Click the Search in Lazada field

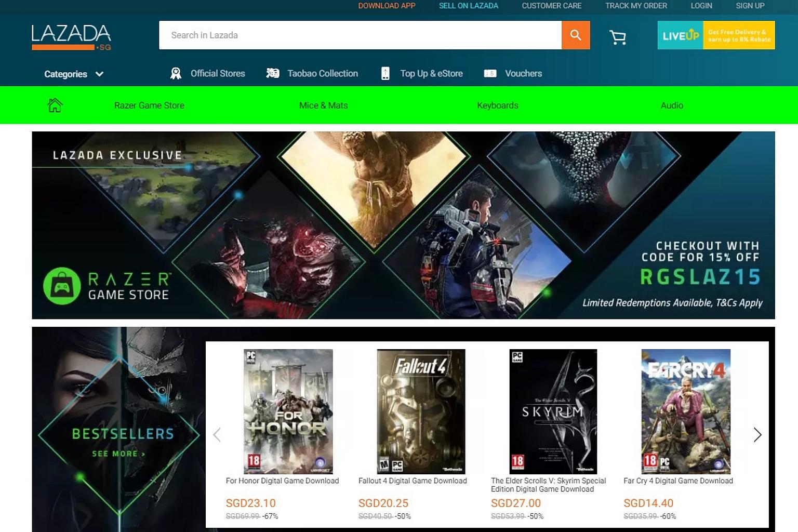(360, 35)
